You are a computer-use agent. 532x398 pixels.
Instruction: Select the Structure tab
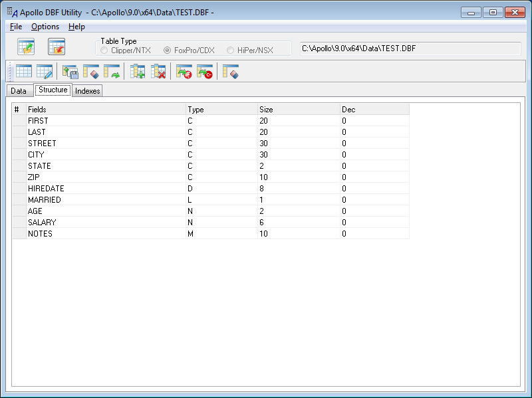click(53, 90)
